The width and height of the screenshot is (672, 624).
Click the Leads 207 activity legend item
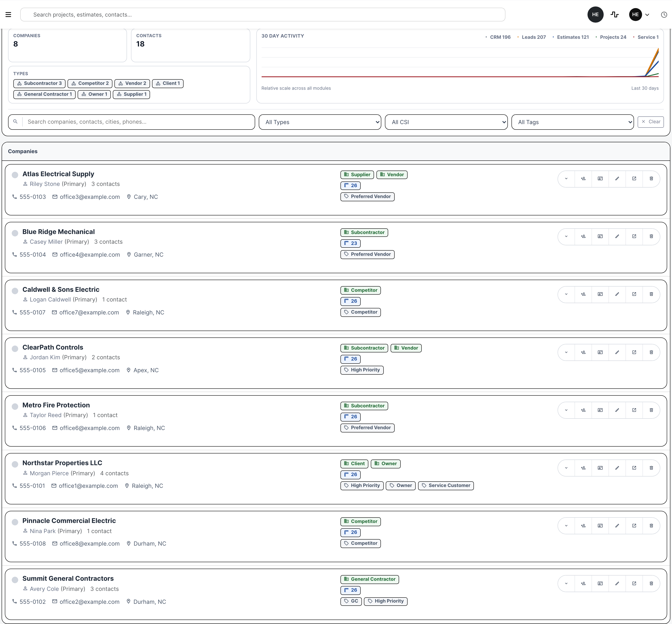(531, 37)
